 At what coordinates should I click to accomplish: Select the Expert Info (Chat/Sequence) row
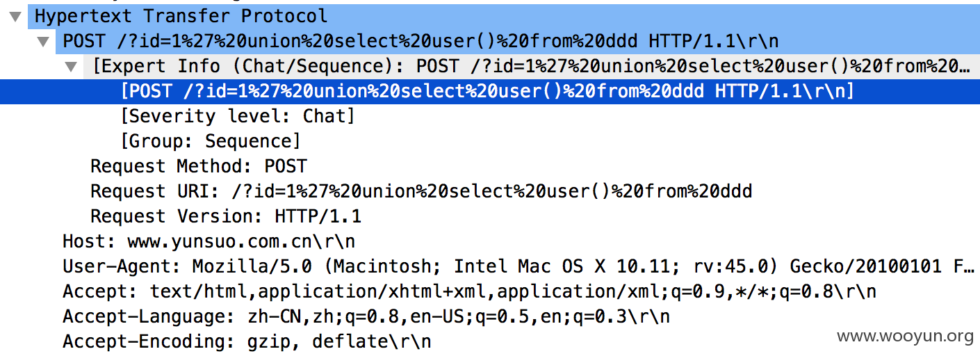click(x=532, y=67)
